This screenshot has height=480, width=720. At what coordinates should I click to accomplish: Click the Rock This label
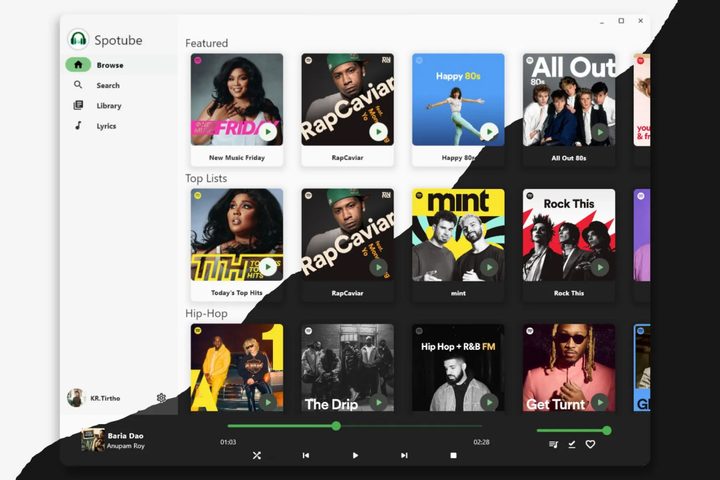click(x=569, y=293)
